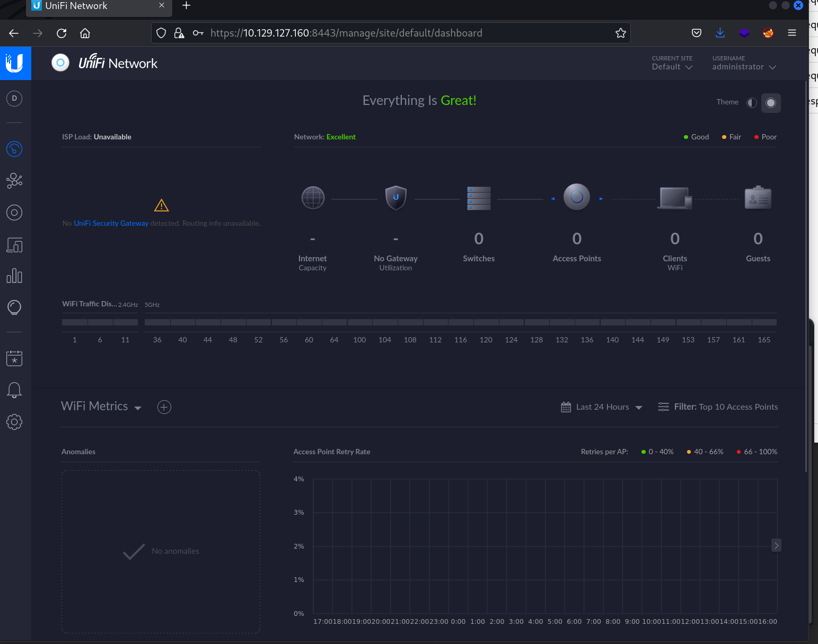The image size is (818, 644).
Task: Click the No anomalies checkmark message
Action: click(x=161, y=551)
